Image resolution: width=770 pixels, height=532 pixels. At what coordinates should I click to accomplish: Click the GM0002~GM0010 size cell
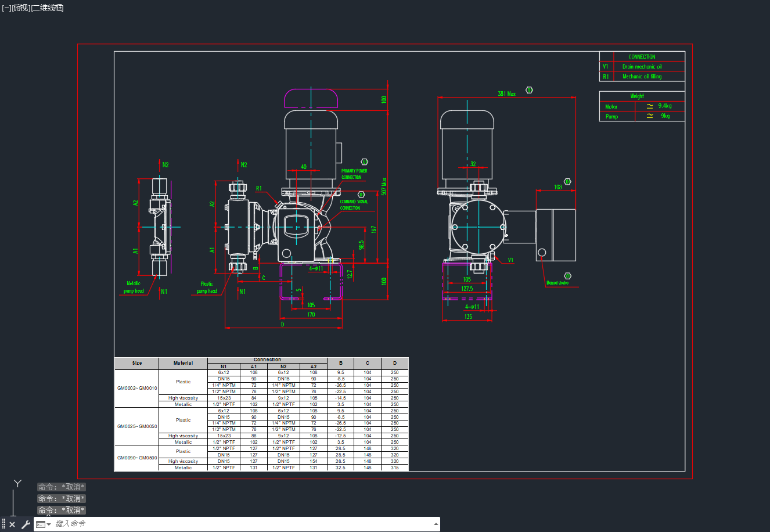pos(137,388)
